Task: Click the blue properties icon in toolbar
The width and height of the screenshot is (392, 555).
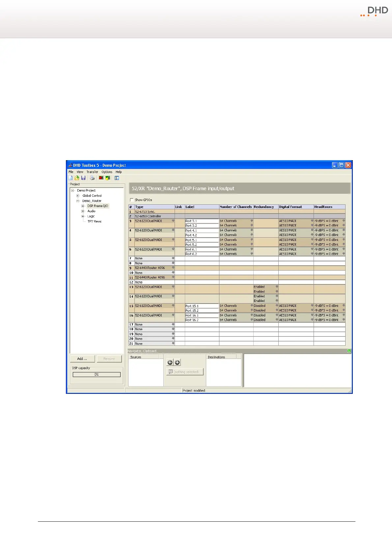Action: pos(117,178)
